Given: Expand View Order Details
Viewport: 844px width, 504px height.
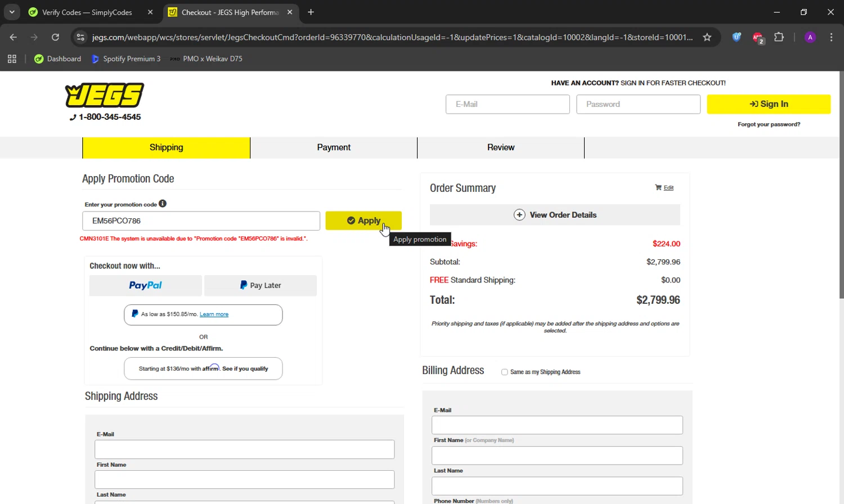Looking at the screenshot, I should [x=555, y=215].
